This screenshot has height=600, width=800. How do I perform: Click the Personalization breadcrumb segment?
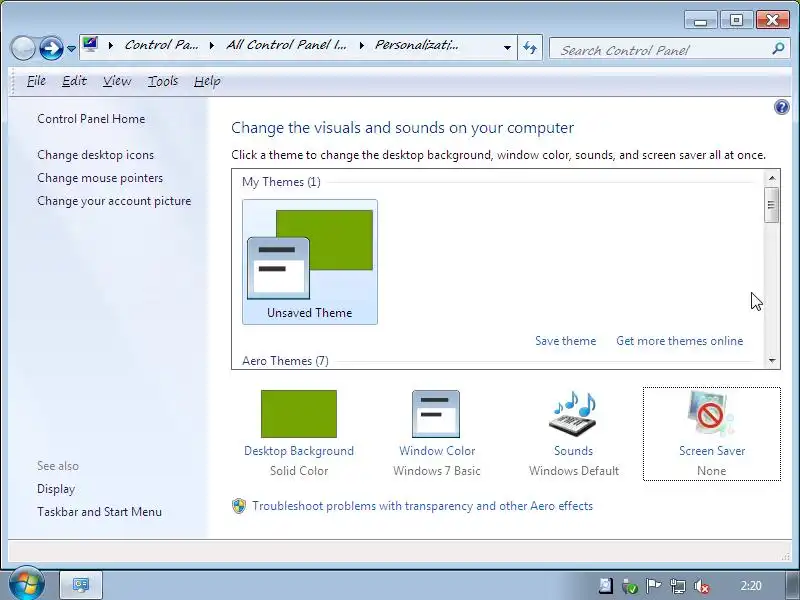[416, 45]
